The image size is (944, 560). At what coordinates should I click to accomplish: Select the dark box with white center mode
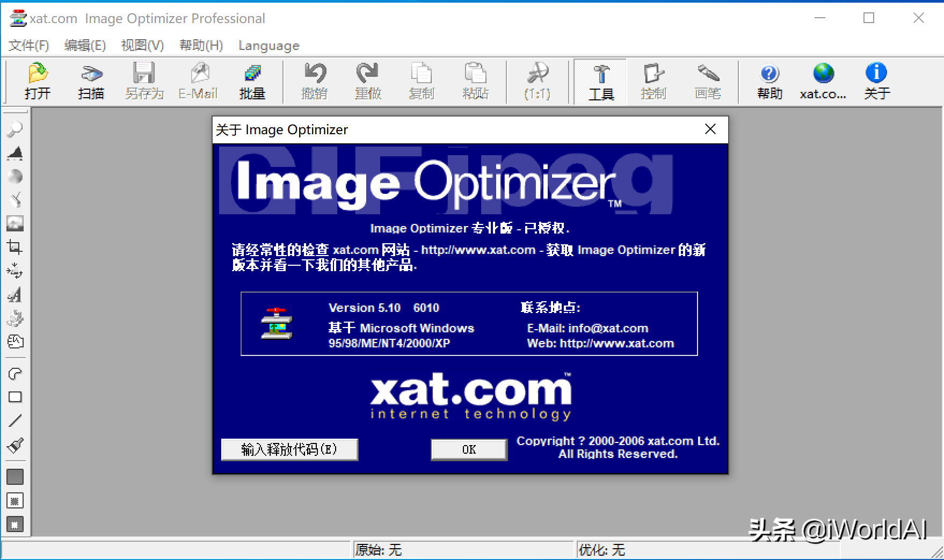[15, 525]
